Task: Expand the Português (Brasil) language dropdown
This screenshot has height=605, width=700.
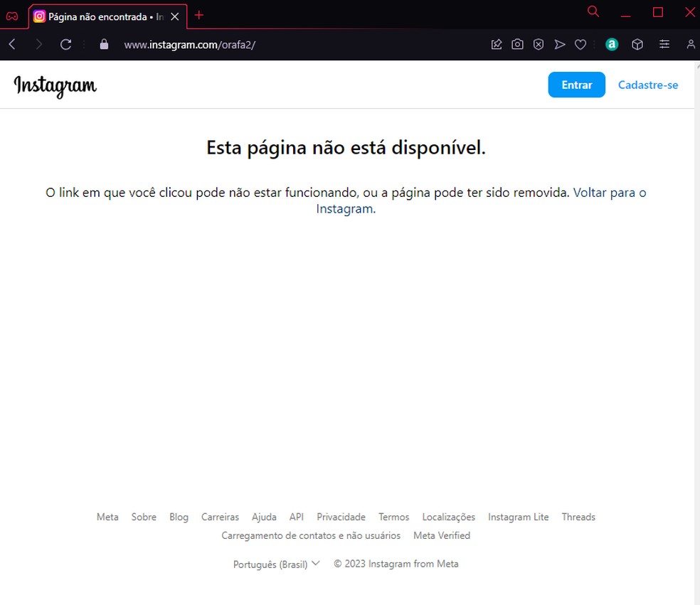Action: pos(276,564)
